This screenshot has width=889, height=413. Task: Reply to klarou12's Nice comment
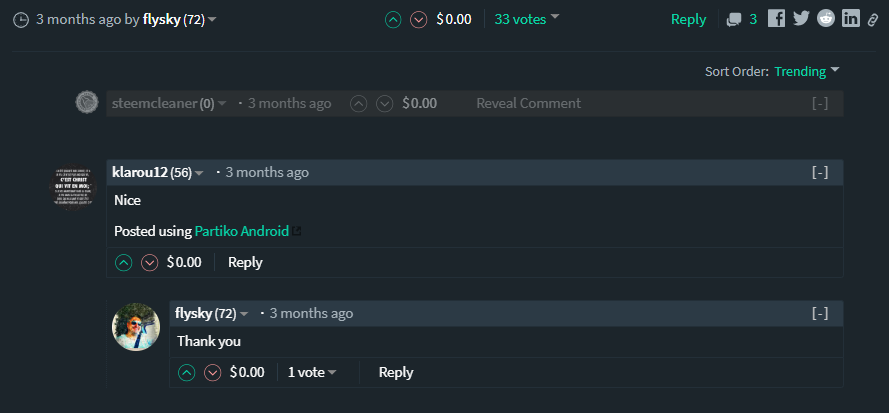pos(245,262)
